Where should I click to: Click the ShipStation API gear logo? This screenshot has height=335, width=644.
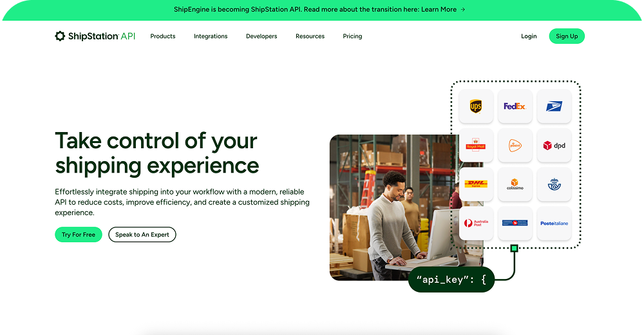click(60, 36)
